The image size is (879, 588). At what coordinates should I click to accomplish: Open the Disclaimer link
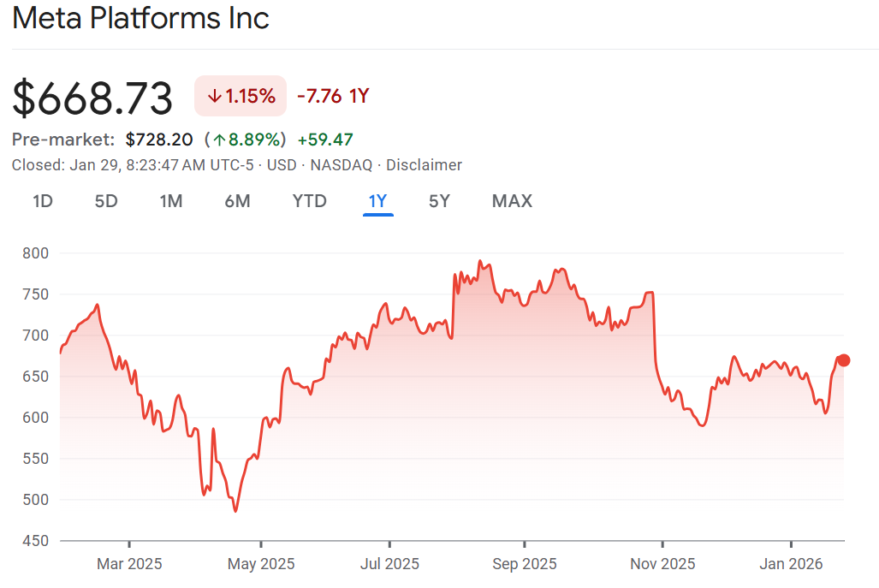click(x=425, y=165)
